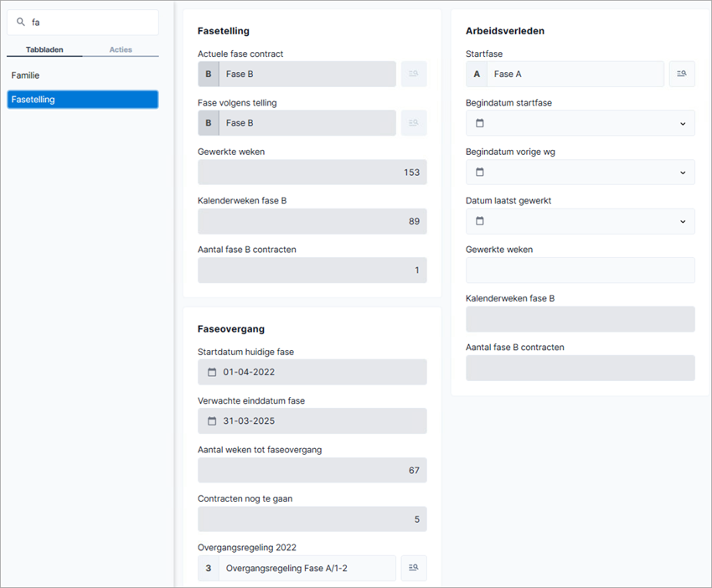Open the Familie item in sidebar

pos(25,75)
